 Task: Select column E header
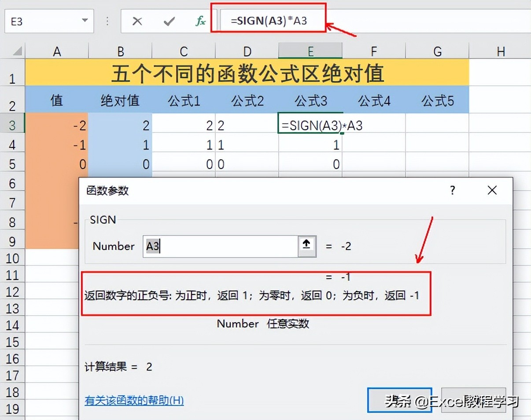[310, 52]
